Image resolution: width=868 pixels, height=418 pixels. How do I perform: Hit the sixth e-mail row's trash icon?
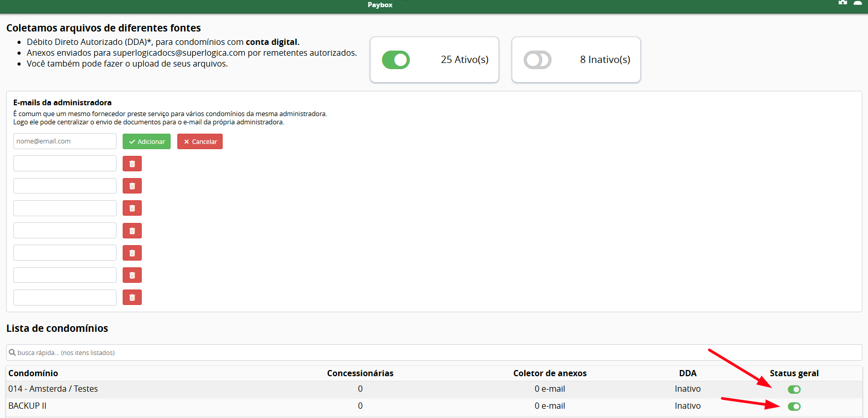tap(132, 275)
